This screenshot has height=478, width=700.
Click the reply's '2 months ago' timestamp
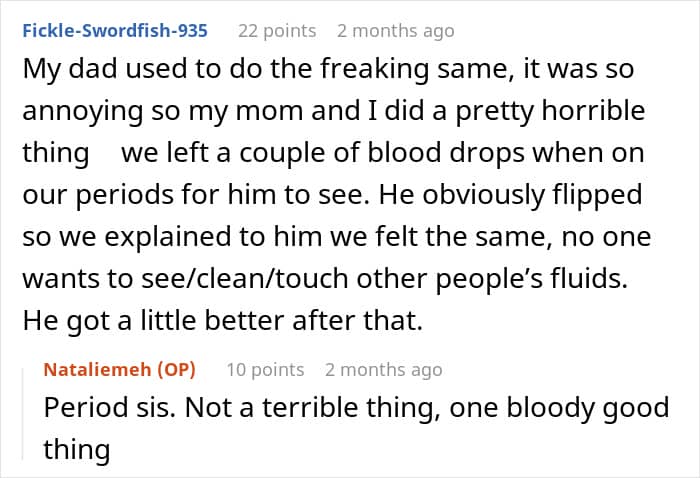(383, 370)
